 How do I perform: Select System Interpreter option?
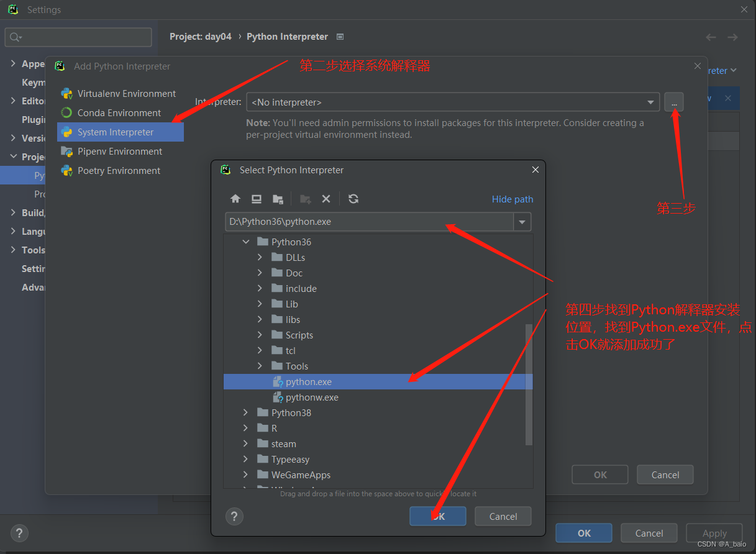point(121,132)
